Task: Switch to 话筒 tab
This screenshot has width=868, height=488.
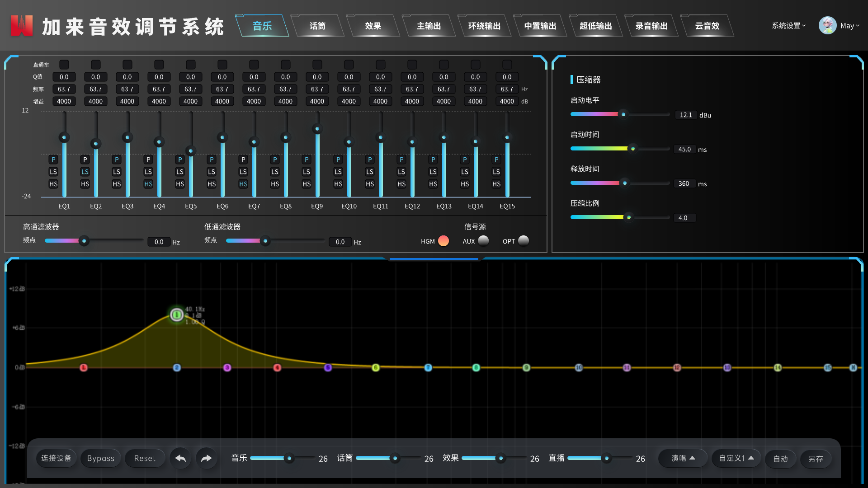Action: pos(318,24)
